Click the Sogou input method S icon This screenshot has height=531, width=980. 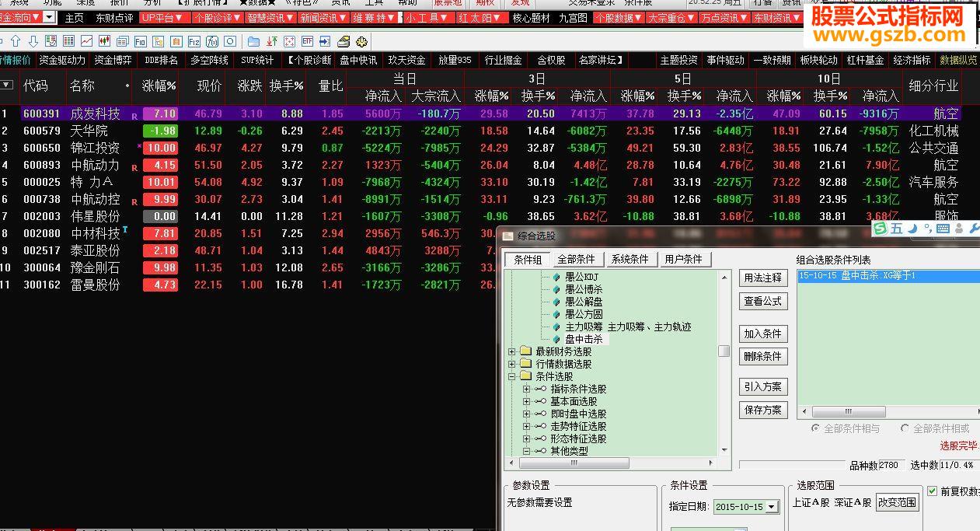click(x=881, y=228)
